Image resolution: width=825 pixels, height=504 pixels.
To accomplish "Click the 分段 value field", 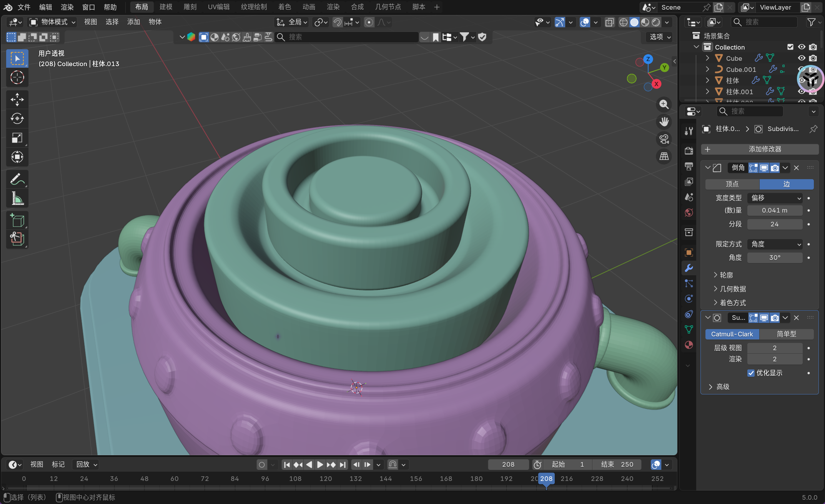I will click(x=775, y=224).
